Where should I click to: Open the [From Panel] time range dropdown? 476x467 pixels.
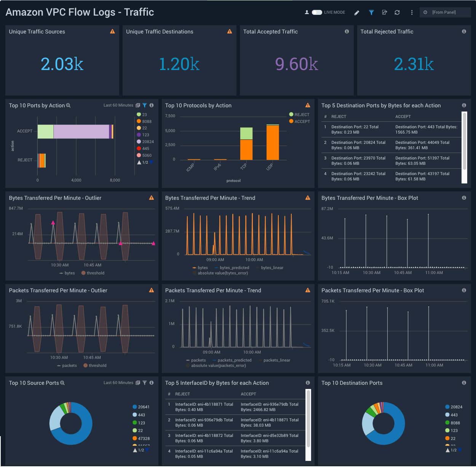coord(445,12)
